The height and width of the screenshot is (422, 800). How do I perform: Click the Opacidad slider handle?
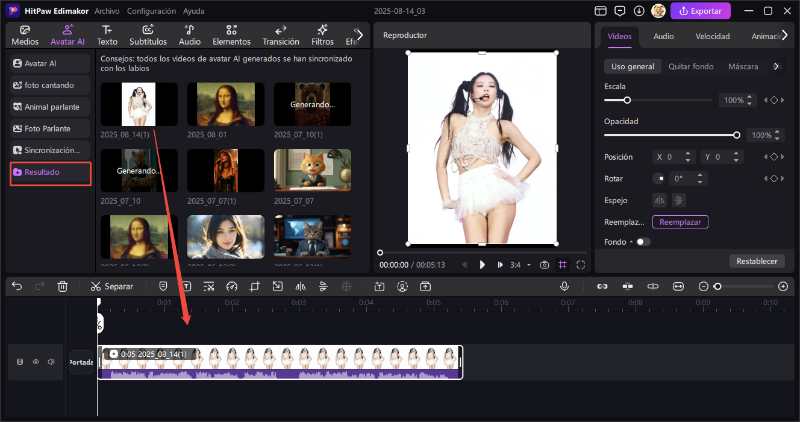736,135
